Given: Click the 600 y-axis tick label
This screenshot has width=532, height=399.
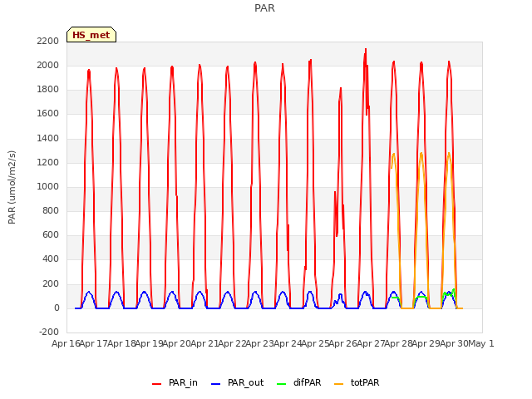Looking at the screenshot, I should point(51,234).
